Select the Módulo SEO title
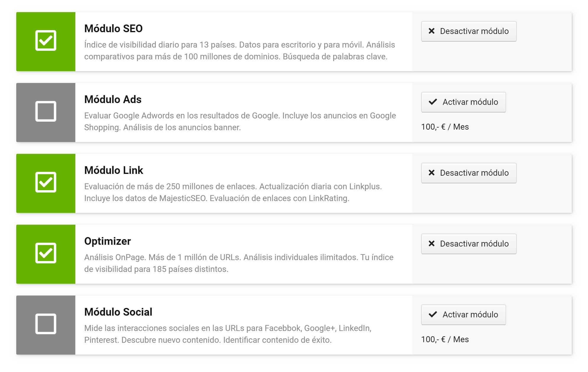The width and height of the screenshot is (588, 372). [113, 29]
